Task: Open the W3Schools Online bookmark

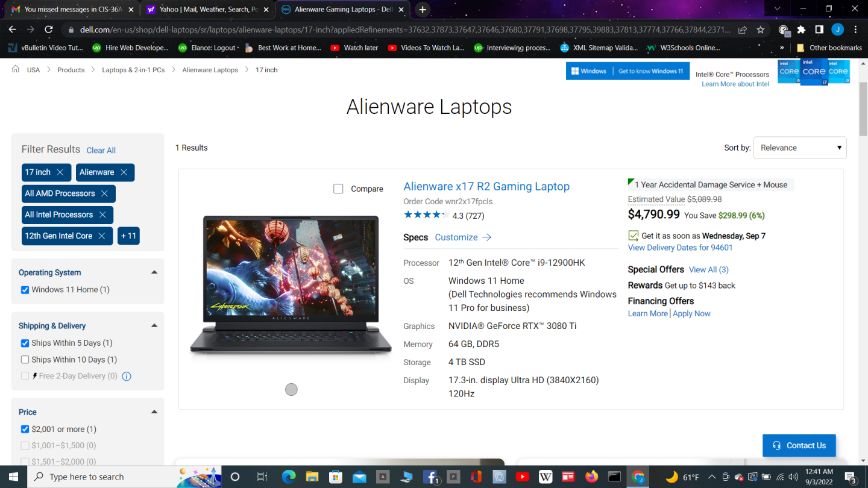Action: pos(683,48)
